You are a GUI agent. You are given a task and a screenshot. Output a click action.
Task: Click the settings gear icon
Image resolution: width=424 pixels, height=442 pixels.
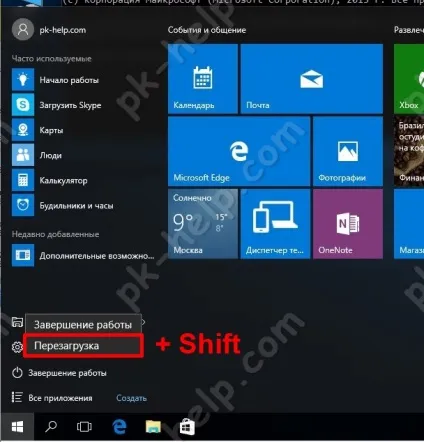[17, 347]
